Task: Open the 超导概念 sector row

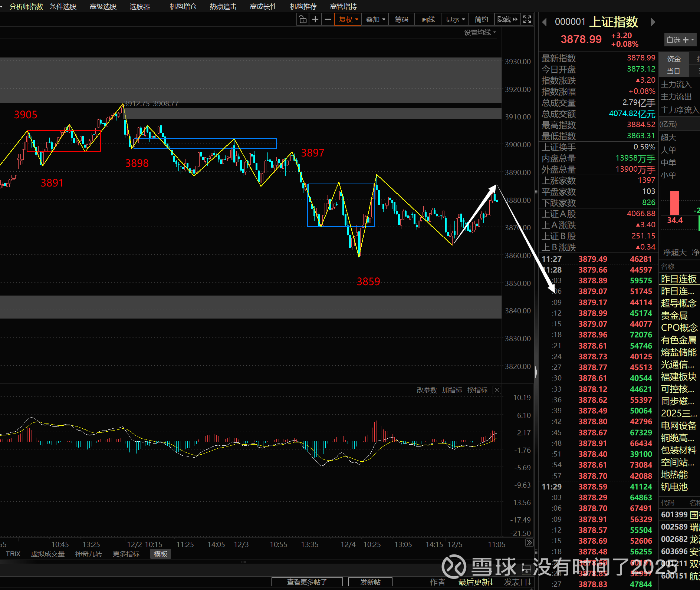Action: click(679, 303)
